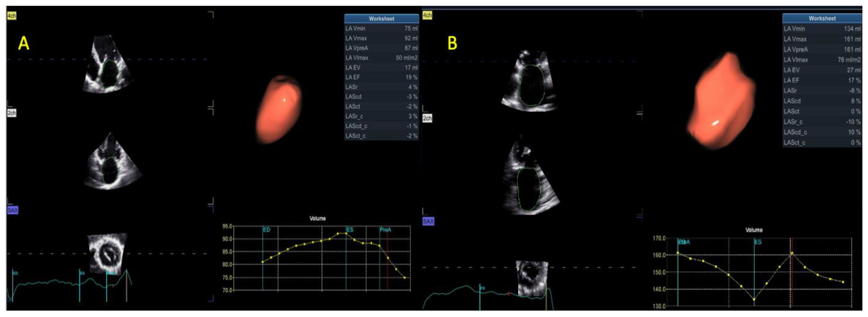Click the yellow 4ch label in panel A
The image size is (868, 317).
[11, 16]
